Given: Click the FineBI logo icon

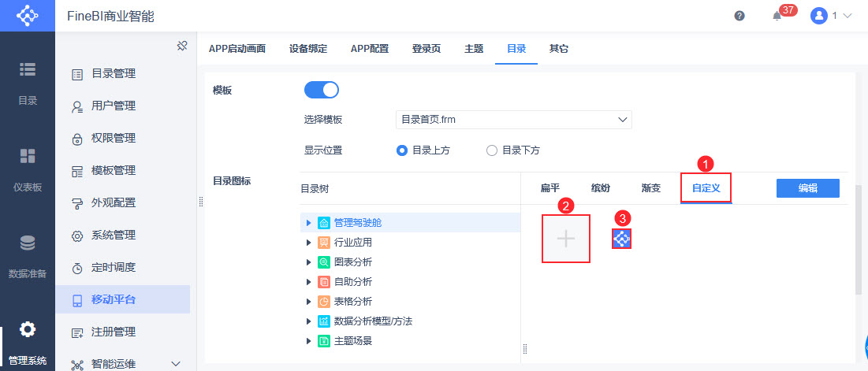Looking at the screenshot, I should tap(27, 16).
